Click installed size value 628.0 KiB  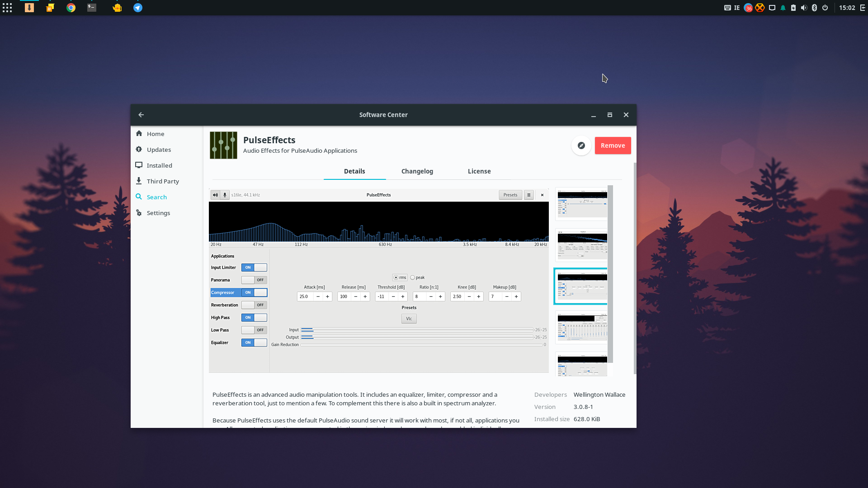tap(587, 419)
